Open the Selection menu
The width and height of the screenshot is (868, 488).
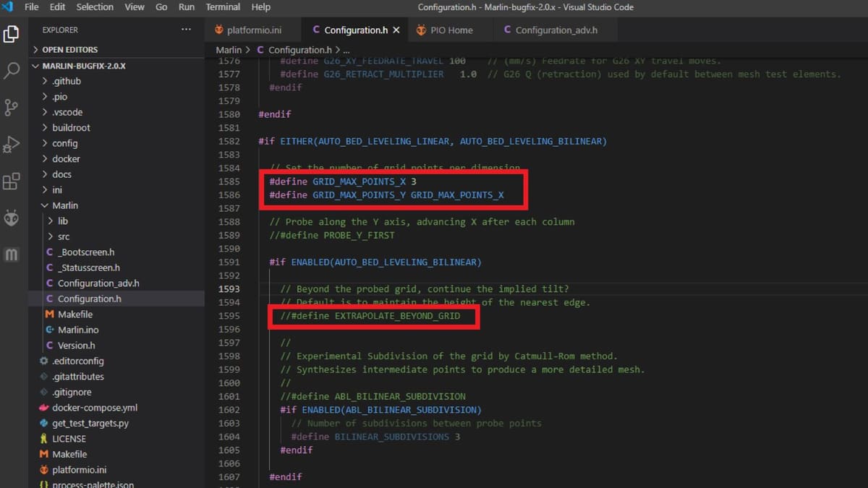[x=95, y=7]
